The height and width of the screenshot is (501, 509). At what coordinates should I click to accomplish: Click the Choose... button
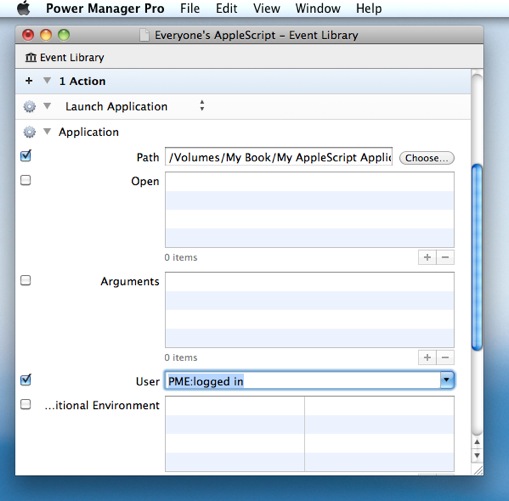coord(427,158)
